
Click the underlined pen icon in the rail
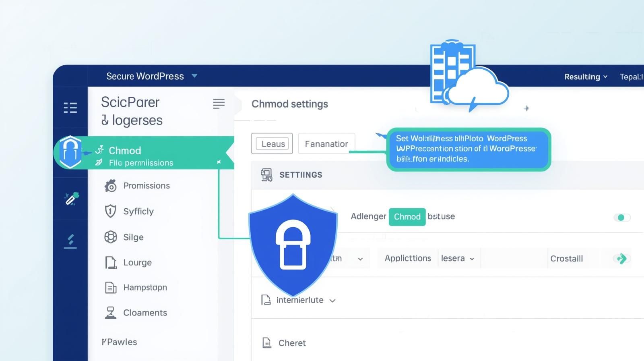point(70,241)
